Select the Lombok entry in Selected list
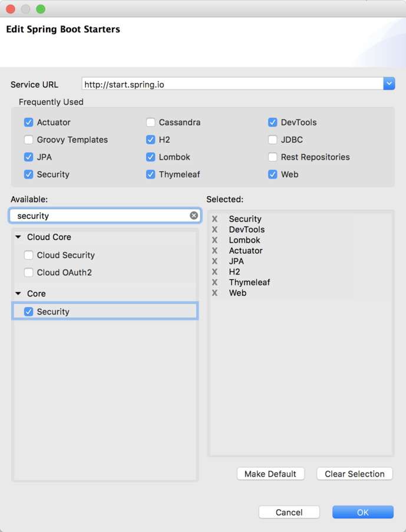Screen dimensions: 406x532 tap(245, 240)
